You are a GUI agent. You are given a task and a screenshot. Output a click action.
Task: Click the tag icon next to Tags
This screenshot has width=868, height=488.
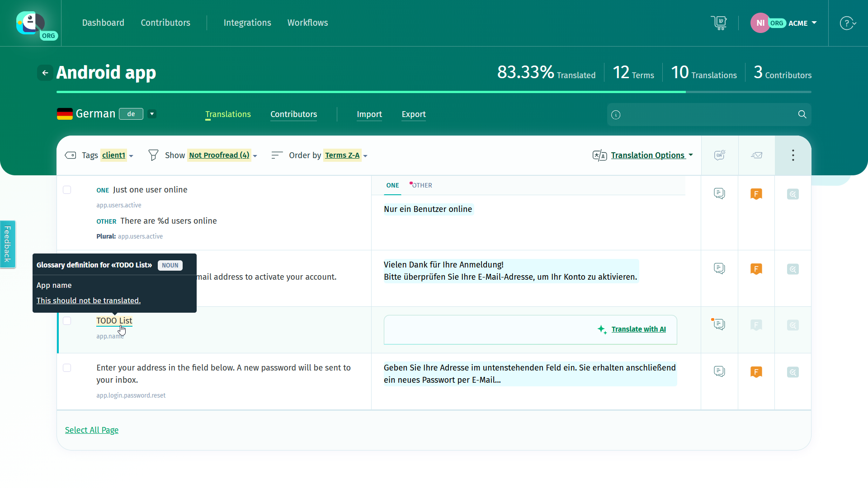pyautogui.click(x=71, y=155)
